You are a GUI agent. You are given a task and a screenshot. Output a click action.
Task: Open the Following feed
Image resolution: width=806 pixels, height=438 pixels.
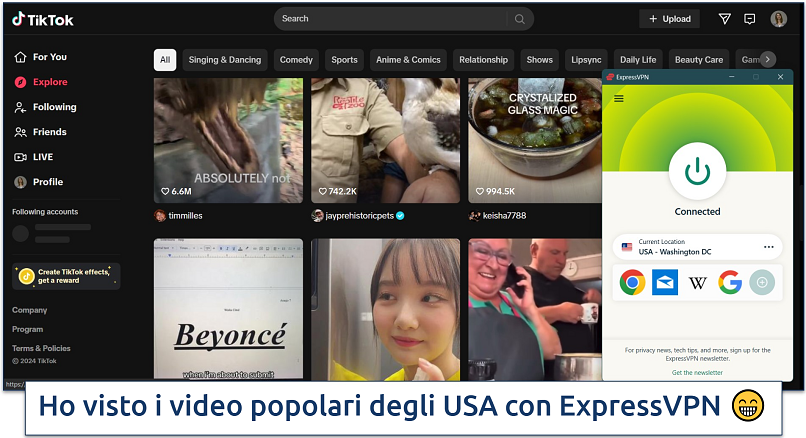tap(45, 107)
